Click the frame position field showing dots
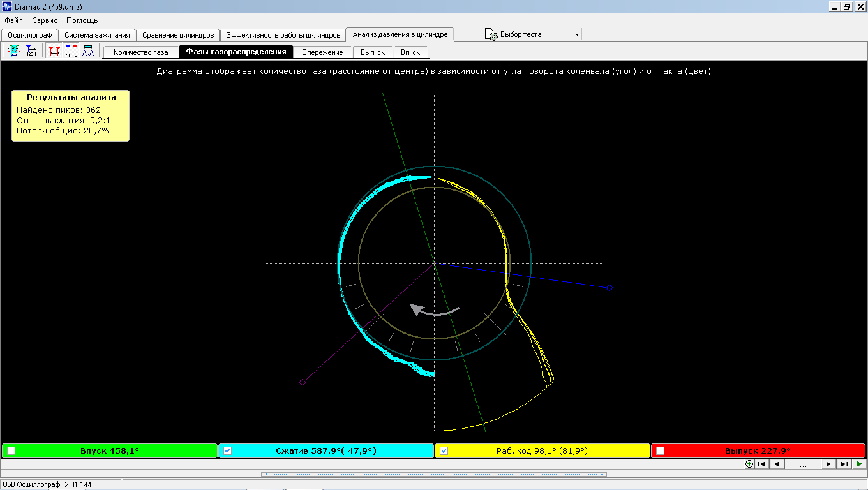This screenshot has height=490, width=868. [802, 464]
